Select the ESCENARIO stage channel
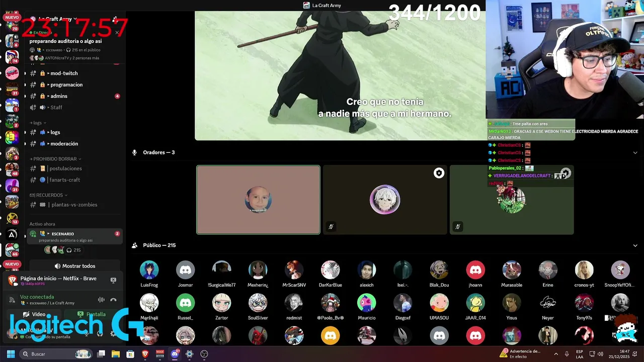 [74, 236]
